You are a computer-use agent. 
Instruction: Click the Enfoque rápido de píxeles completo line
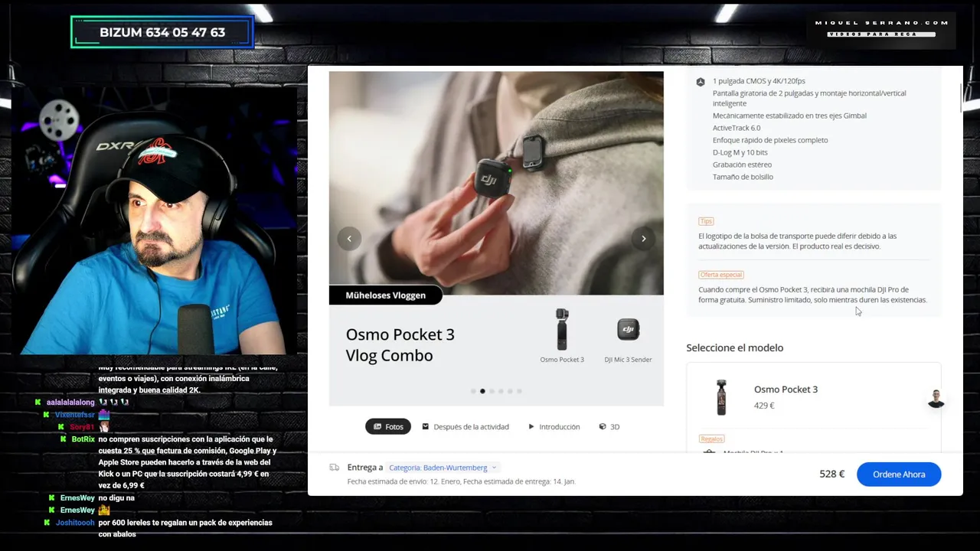[770, 140]
